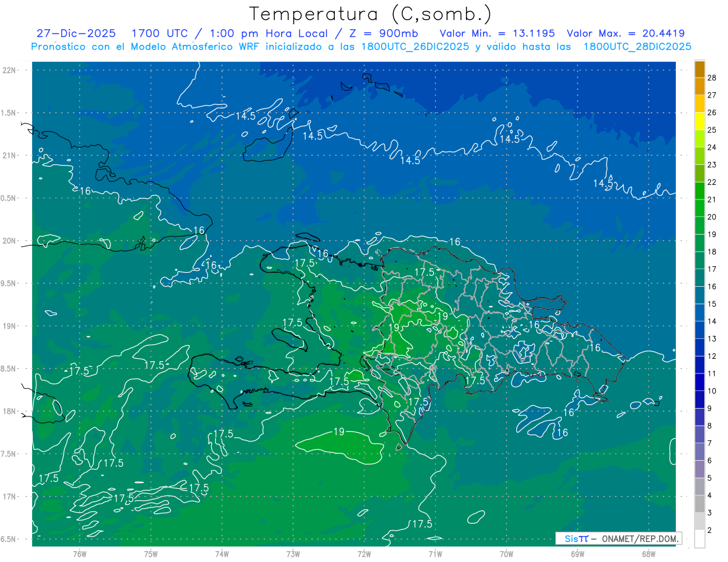Screen dimensions: 728x562
Task: Click the 68W longitude axis label
Action: (x=649, y=554)
